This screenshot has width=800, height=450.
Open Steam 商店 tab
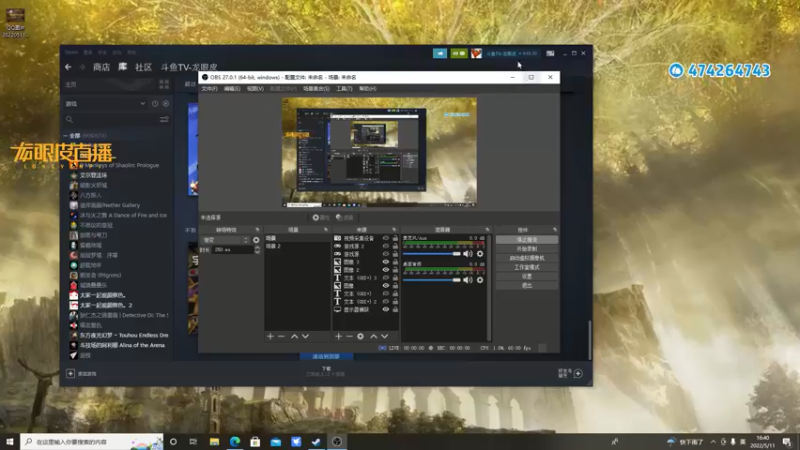click(x=101, y=67)
